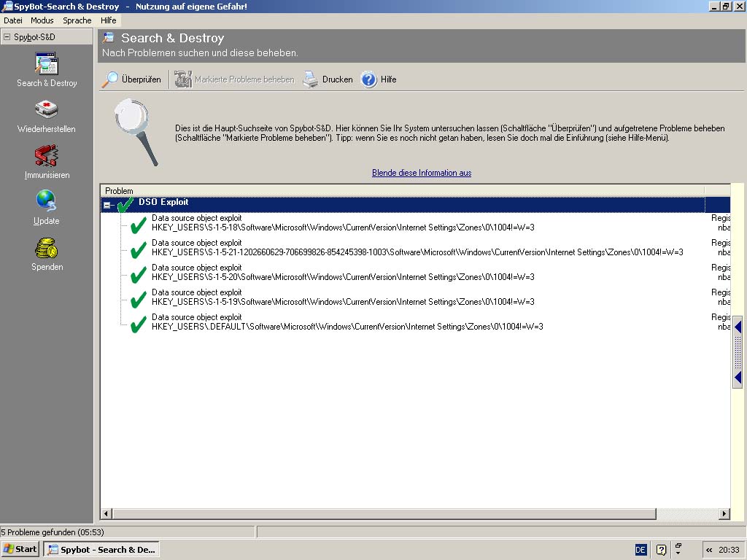
Task: Click the horizontal scrollbar thumb
Action: click(x=384, y=514)
